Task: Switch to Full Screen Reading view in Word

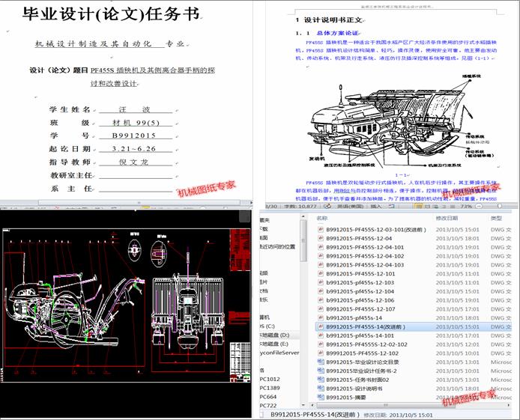Action: pos(428,207)
